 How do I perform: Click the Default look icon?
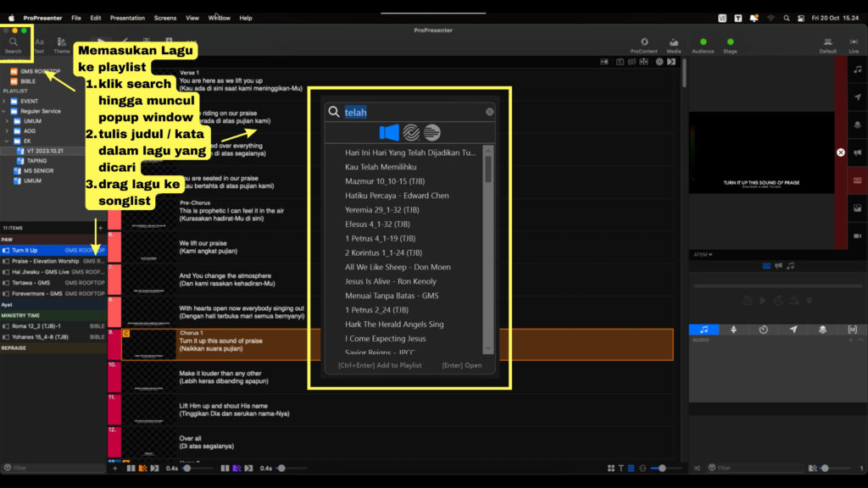click(x=827, y=45)
